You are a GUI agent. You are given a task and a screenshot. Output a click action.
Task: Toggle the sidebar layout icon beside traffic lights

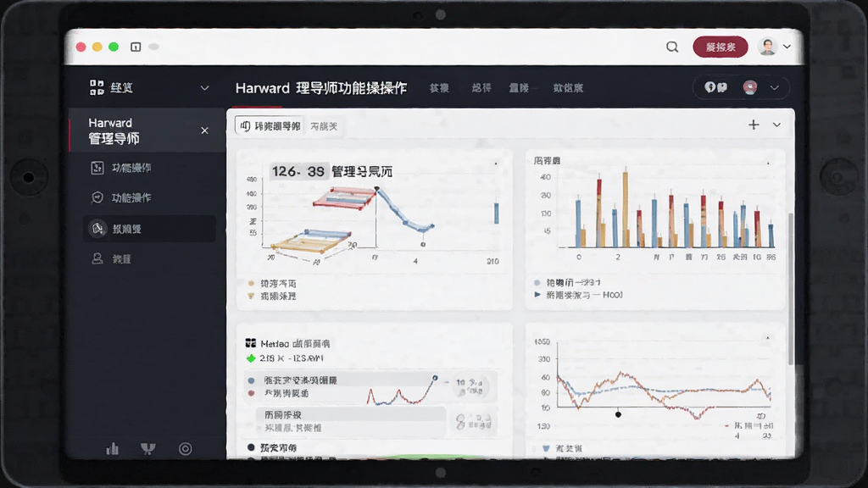coord(136,47)
